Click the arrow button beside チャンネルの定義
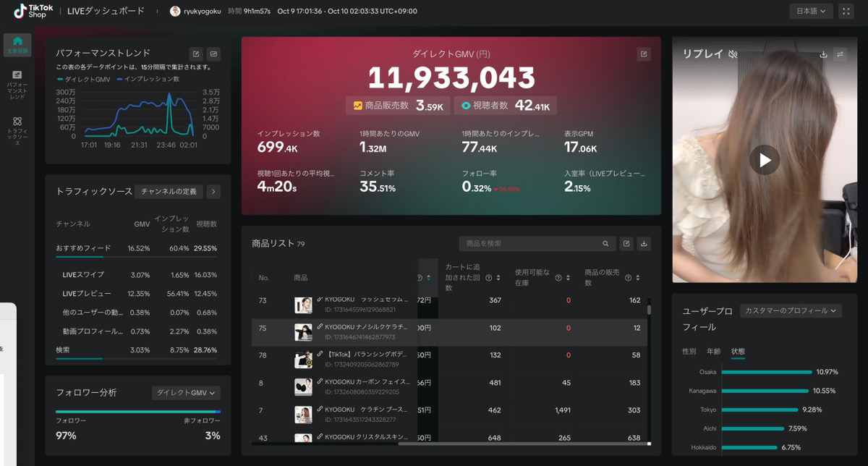868x466 pixels. click(x=213, y=192)
